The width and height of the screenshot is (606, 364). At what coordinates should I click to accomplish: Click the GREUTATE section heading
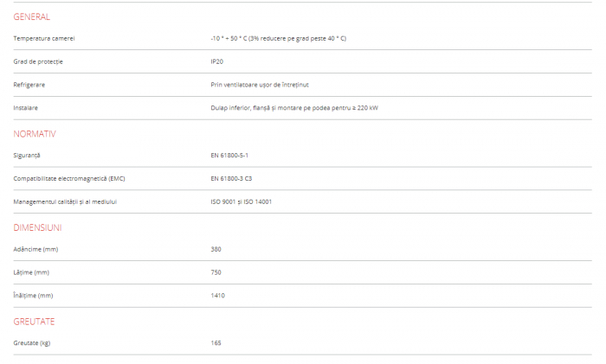click(x=35, y=322)
